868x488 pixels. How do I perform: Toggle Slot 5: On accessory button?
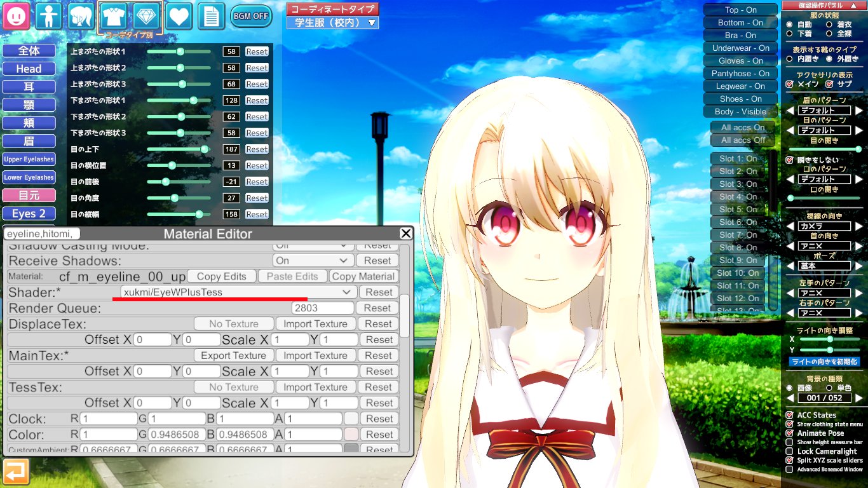tap(738, 210)
